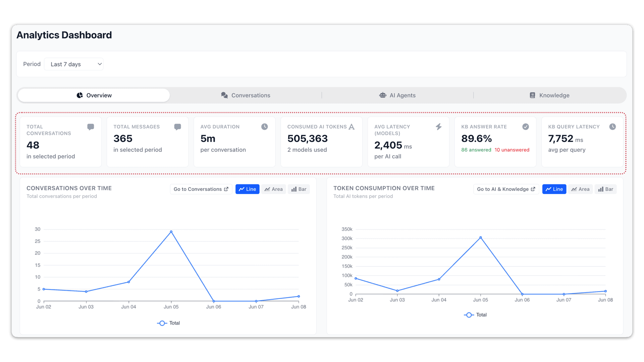Click the checkmark icon in KB Answer Rate card
The image size is (644, 362).
pos(526,127)
